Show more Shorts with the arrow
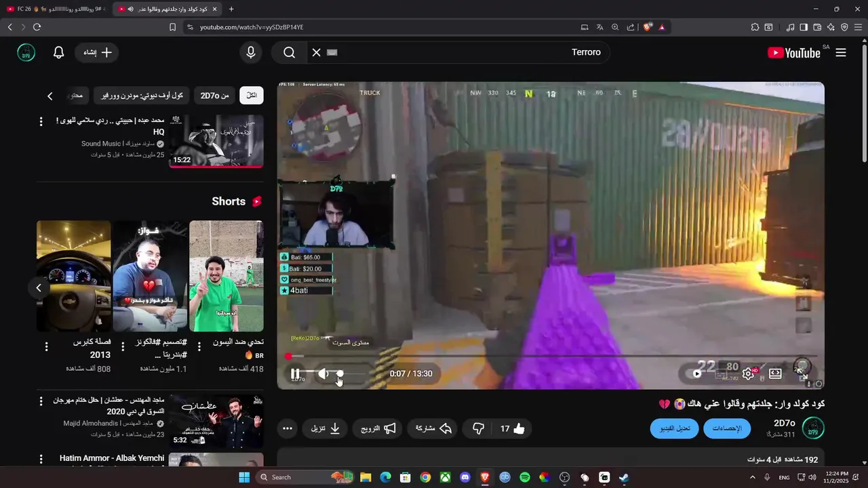Viewport: 868px width, 488px height. click(x=39, y=287)
